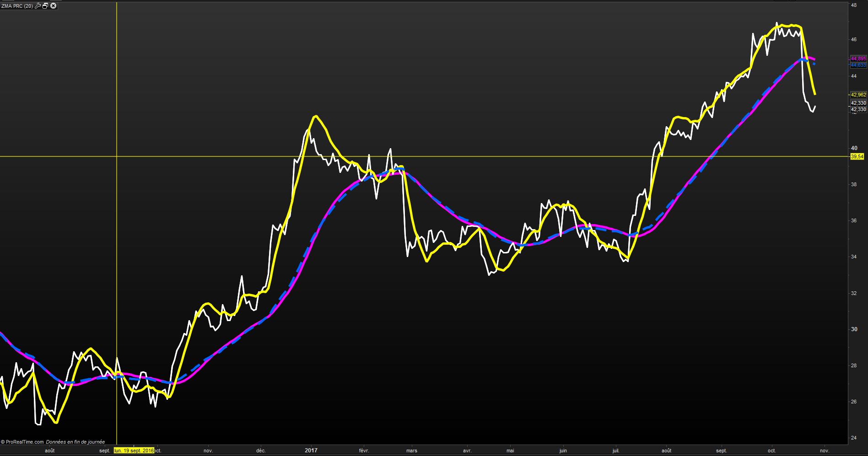
Task: Click the 30 price scale label
Action: point(854,329)
